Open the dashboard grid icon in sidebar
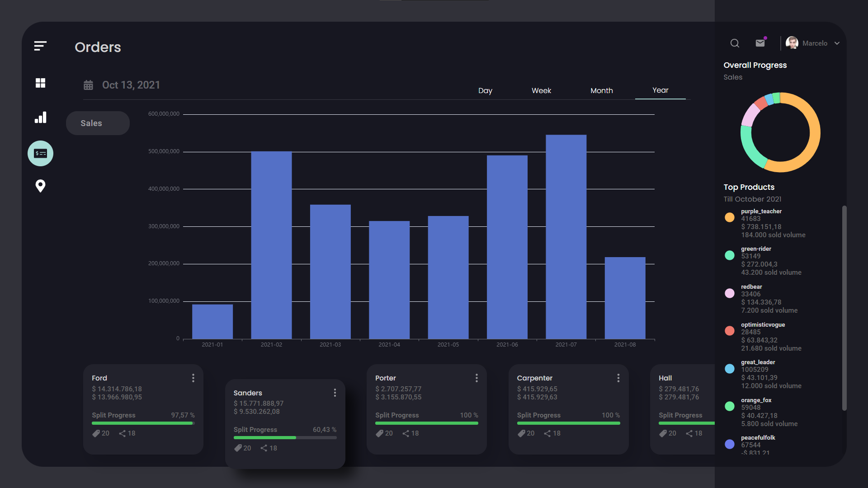The width and height of the screenshot is (868, 488). [40, 83]
